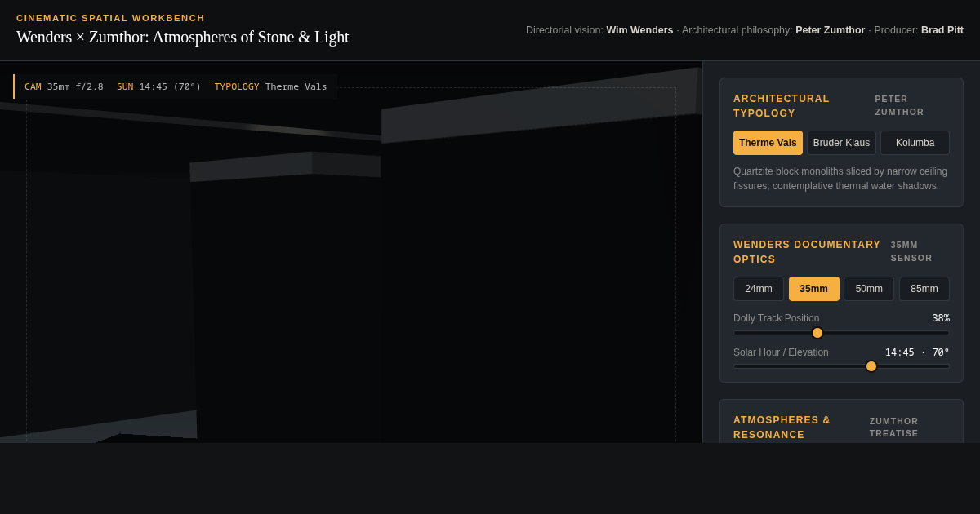
Task: Click the Dolly Track Position slider handle
Action: [x=817, y=333]
